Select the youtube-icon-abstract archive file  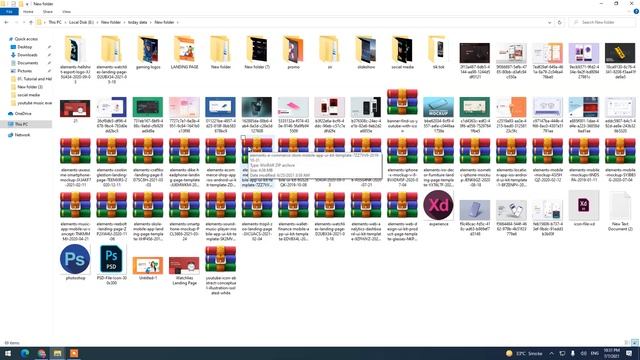220,269
